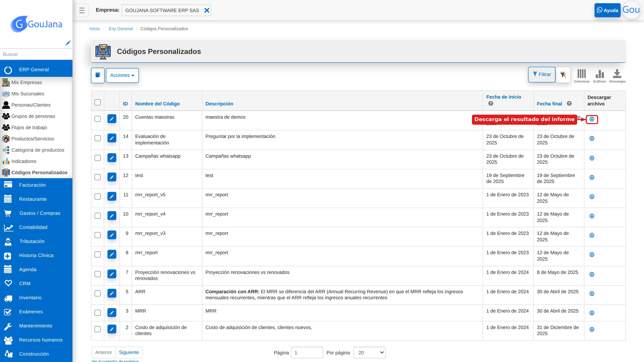Image resolution: width=644 pixels, height=362 pixels.
Task: Click the Filtrar button
Action: (x=542, y=74)
